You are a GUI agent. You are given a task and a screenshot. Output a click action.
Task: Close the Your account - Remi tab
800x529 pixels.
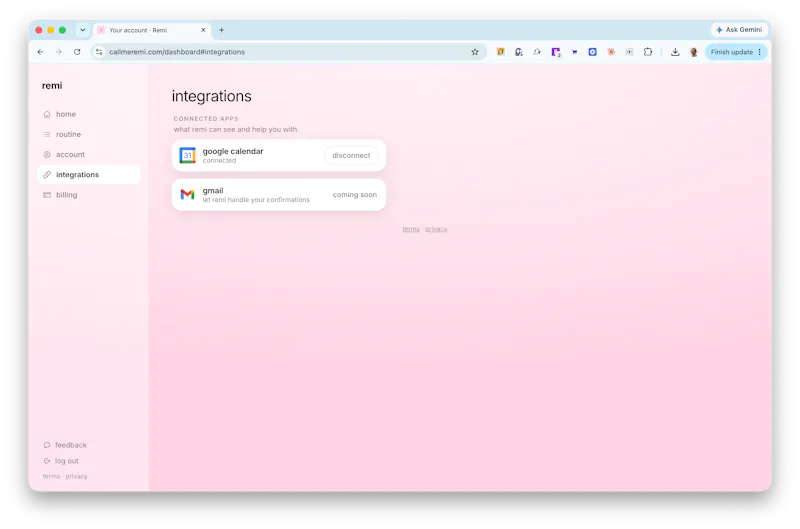[x=203, y=30]
